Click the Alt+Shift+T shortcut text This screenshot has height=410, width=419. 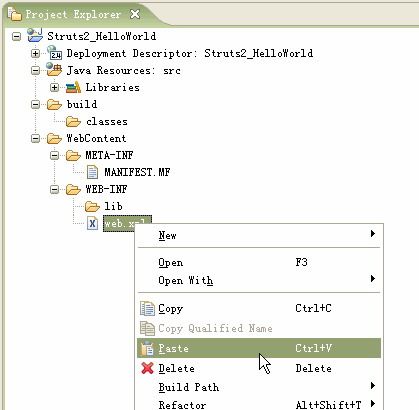tap(328, 405)
